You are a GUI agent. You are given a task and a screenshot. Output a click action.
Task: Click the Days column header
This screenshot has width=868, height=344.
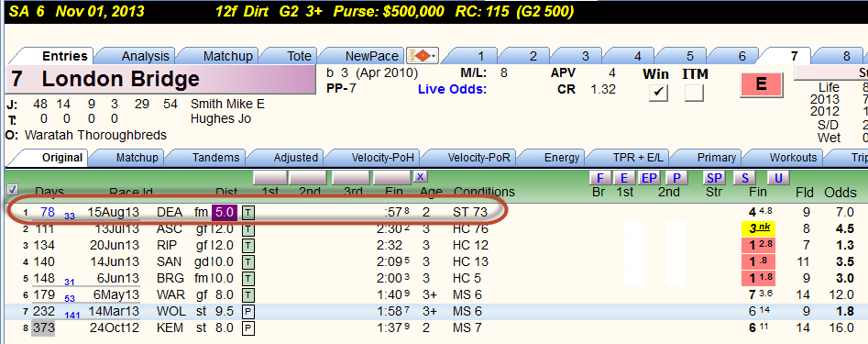(x=49, y=192)
